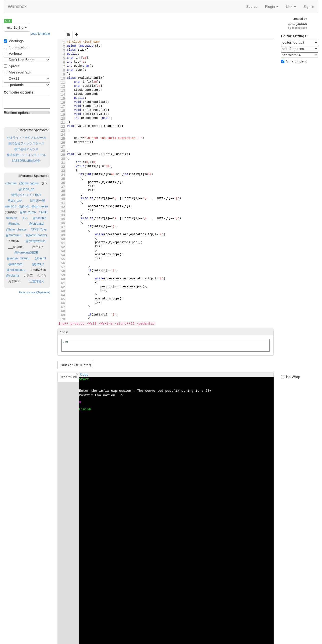Viewport: 322px width, 644px height.
Task: Open the -pedantic dropdown
Action: tap(27, 85)
